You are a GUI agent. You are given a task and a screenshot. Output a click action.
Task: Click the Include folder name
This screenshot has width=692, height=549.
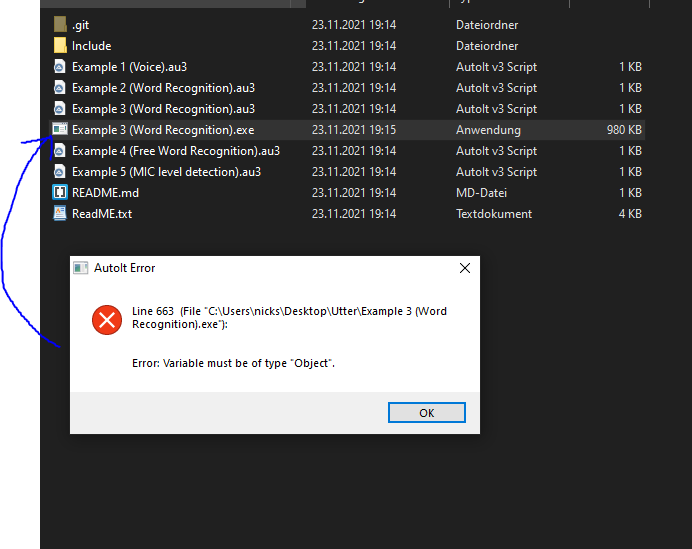pyautogui.click(x=91, y=46)
